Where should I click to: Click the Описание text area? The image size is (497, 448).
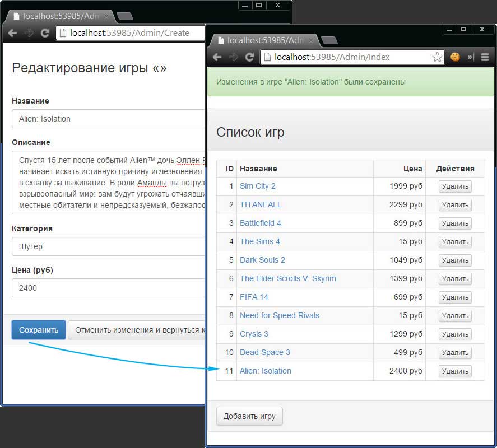108,183
